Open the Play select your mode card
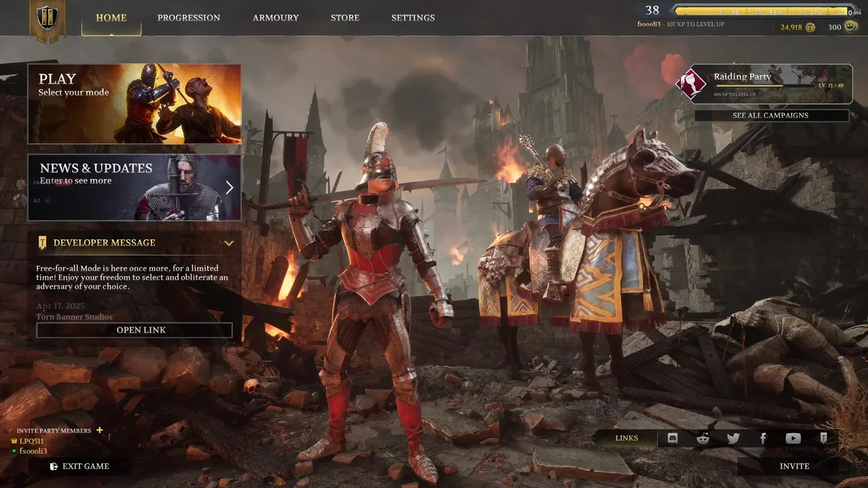Image resolution: width=868 pixels, height=488 pixels. [134, 104]
